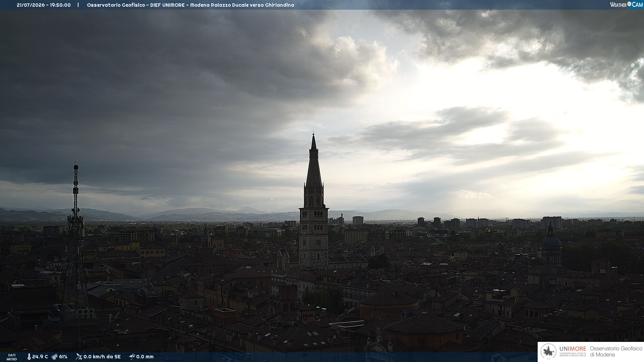Click the UNIMORE horseman seal emblem
Image resolution: width=644 pixels, height=362 pixels.
pyautogui.click(x=548, y=352)
